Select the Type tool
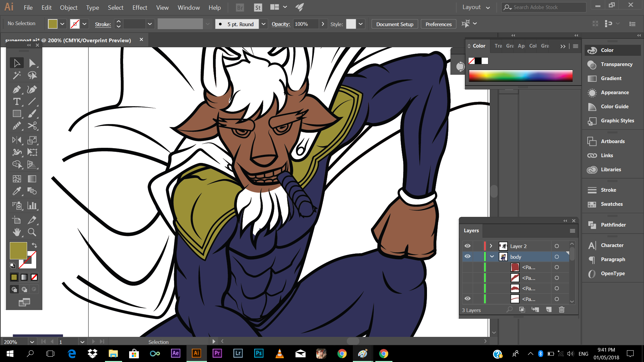The image size is (644, 362). (16, 102)
